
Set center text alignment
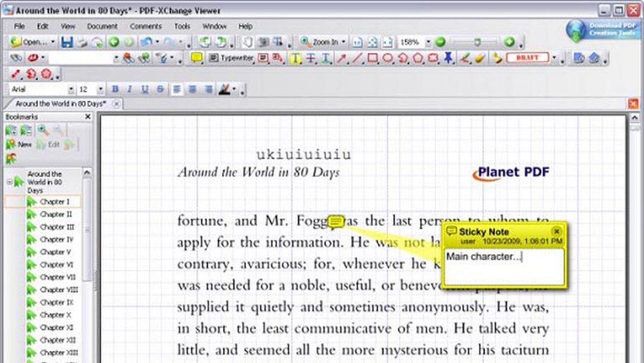click(x=192, y=89)
